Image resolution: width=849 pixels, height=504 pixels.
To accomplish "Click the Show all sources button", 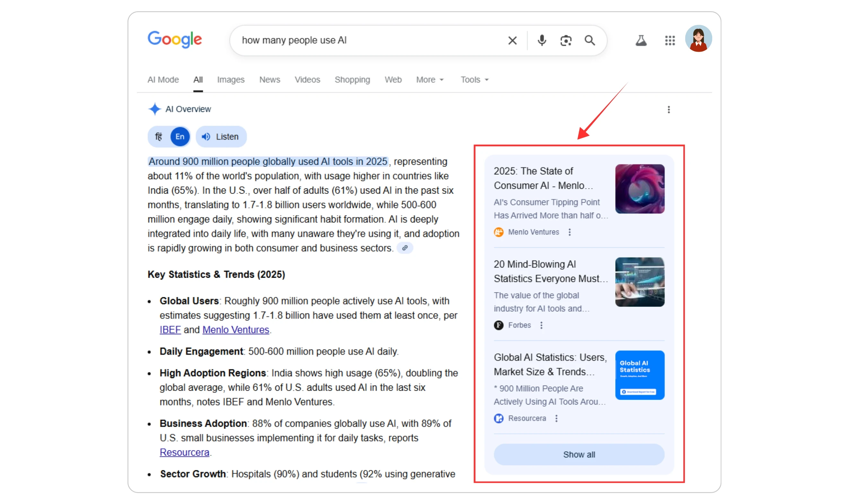I will tap(579, 455).
